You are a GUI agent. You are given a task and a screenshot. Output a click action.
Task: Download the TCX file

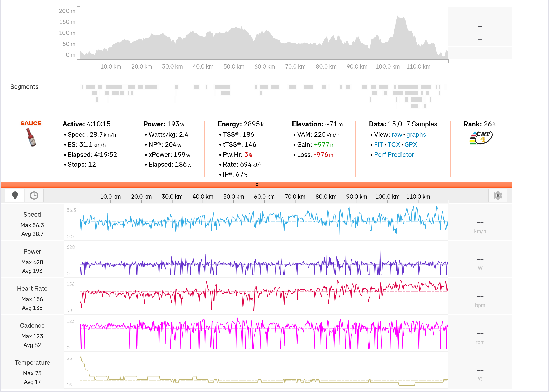[394, 145]
